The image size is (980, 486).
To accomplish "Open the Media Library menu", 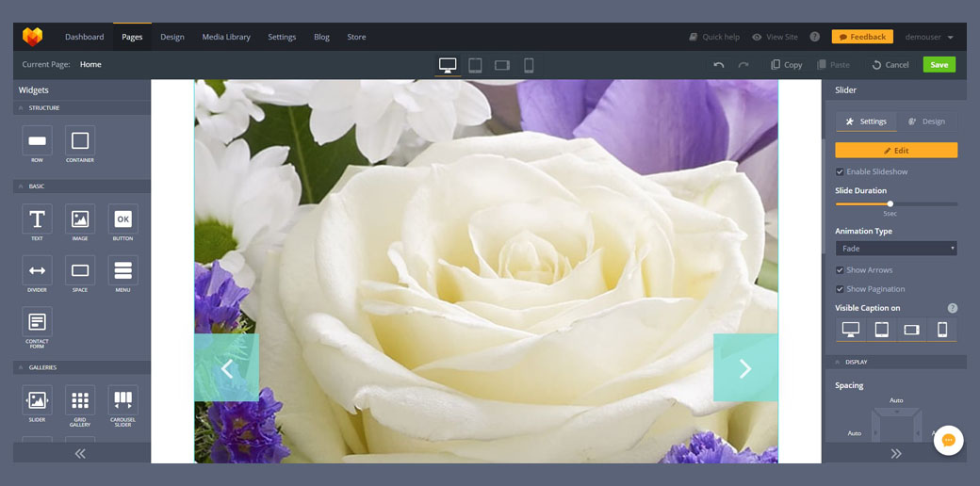I will [x=226, y=37].
